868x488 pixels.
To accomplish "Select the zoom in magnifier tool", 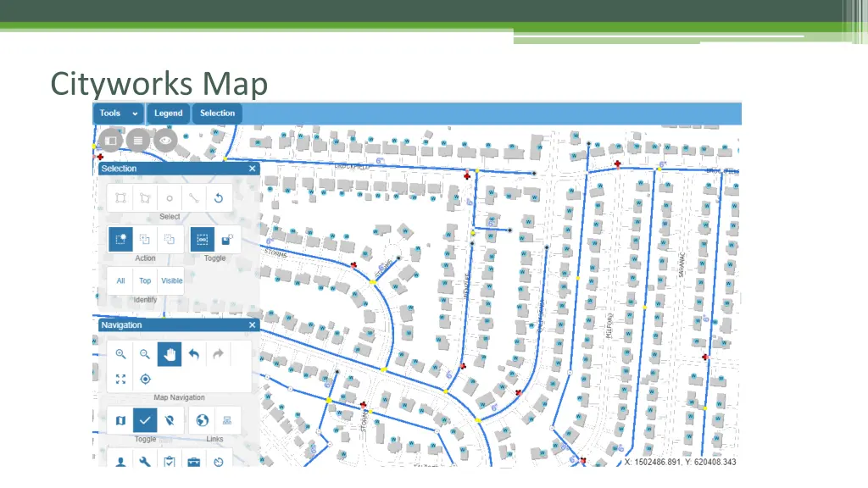I will [120, 354].
